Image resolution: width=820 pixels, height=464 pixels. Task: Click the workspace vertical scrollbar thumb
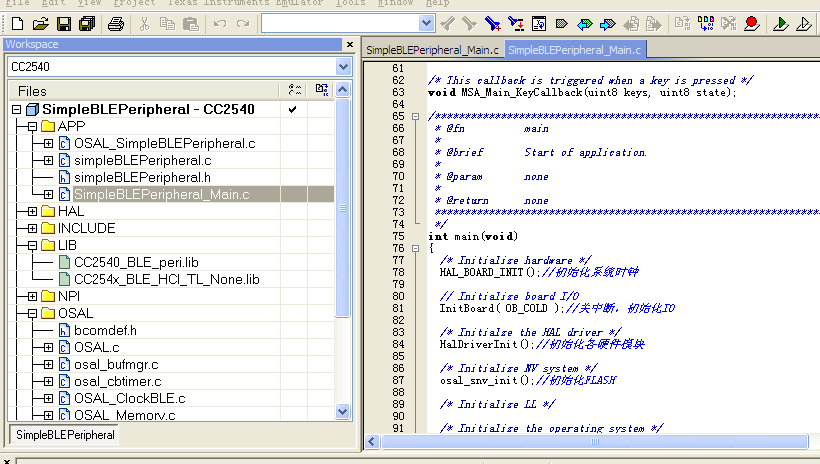point(343,208)
